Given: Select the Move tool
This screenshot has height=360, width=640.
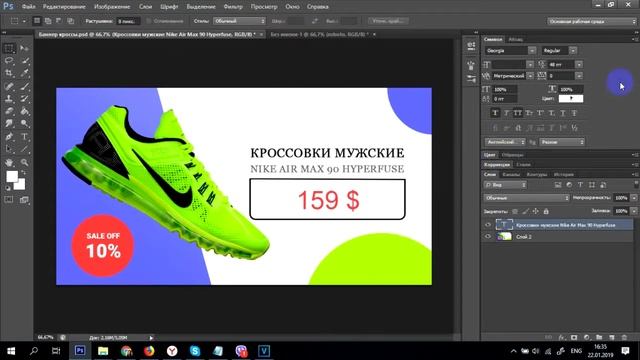Looking at the screenshot, I should [24, 49].
